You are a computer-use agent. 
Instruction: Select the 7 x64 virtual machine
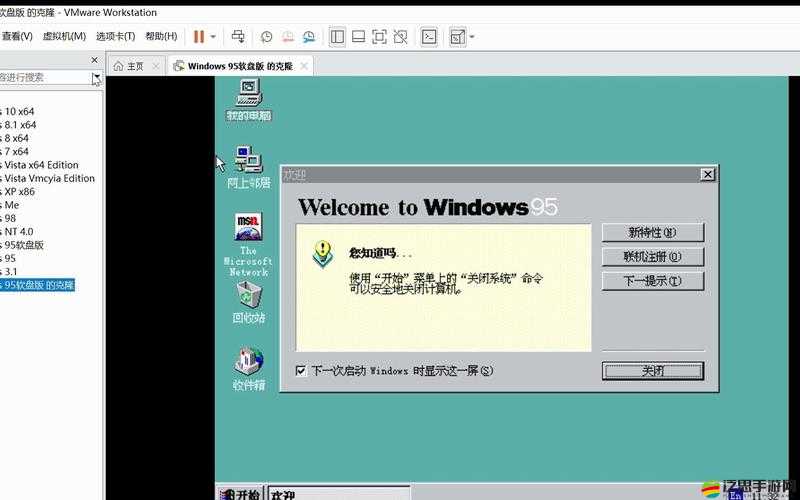click(15, 151)
